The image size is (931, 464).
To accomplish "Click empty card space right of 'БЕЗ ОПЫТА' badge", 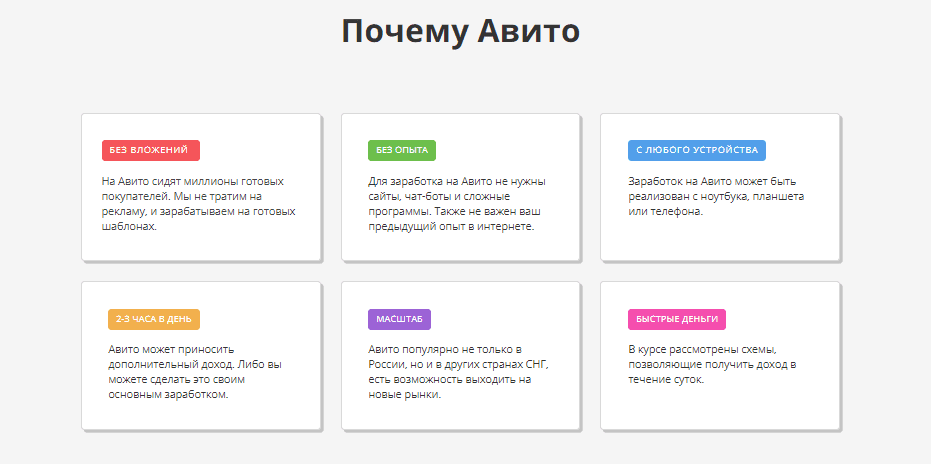I will coord(500,150).
